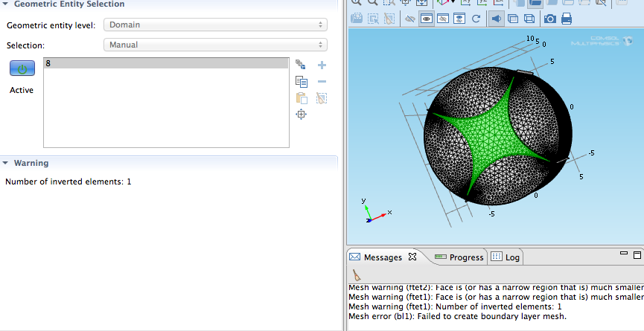
Task: Toggle view unhidden objects eye button
Action: click(427, 19)
